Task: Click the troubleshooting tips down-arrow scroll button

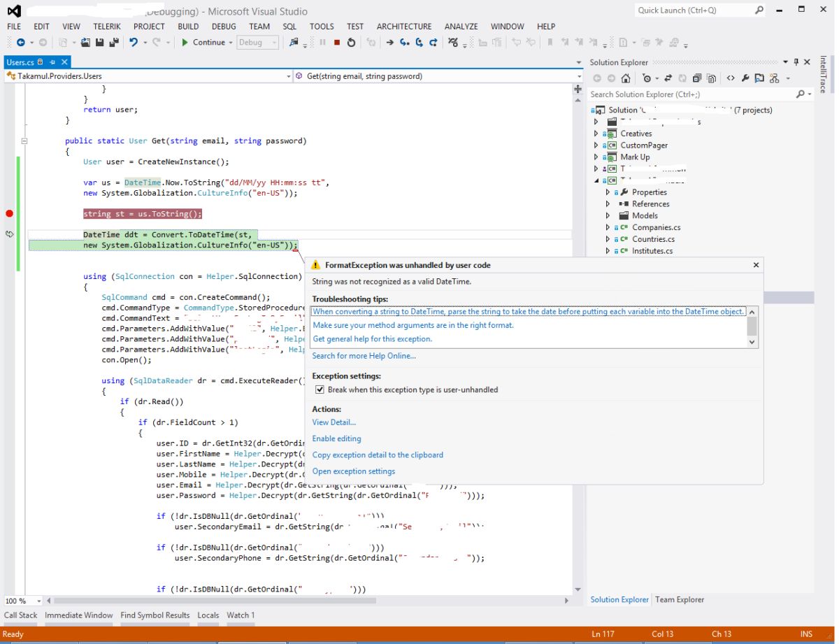Action: point(752,342)
